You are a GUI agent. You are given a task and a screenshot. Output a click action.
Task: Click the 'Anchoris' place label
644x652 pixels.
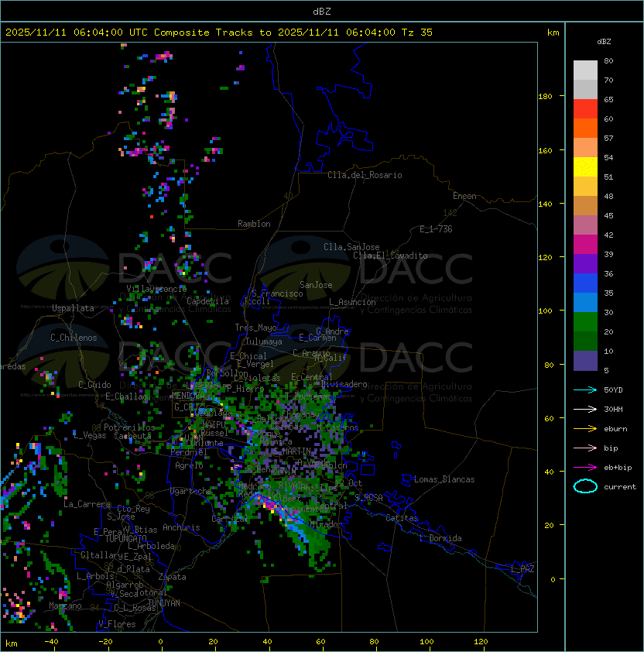pyautogui.click(x=181, y=527)
